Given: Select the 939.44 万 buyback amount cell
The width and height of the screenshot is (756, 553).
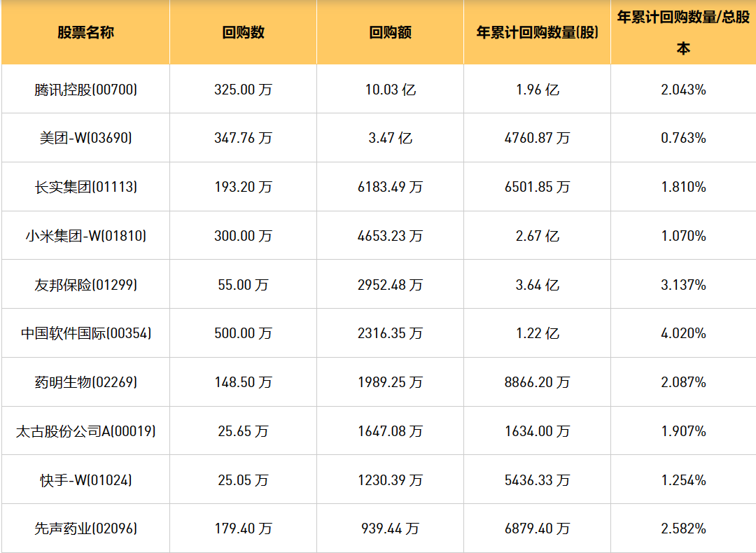Looking at the screenshot, I should coord(390,528).
